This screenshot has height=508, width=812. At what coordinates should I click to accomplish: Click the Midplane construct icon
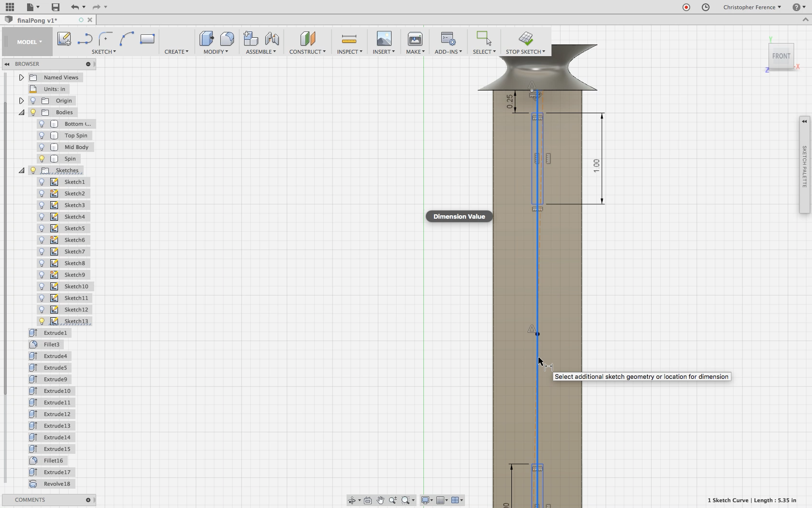[x=307, y=39]
